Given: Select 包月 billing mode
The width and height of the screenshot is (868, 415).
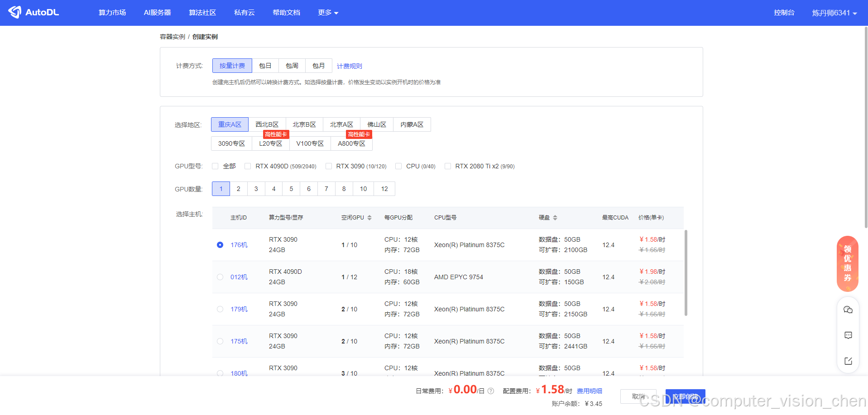Looking at the screenshot, I should tap(319, 66).
